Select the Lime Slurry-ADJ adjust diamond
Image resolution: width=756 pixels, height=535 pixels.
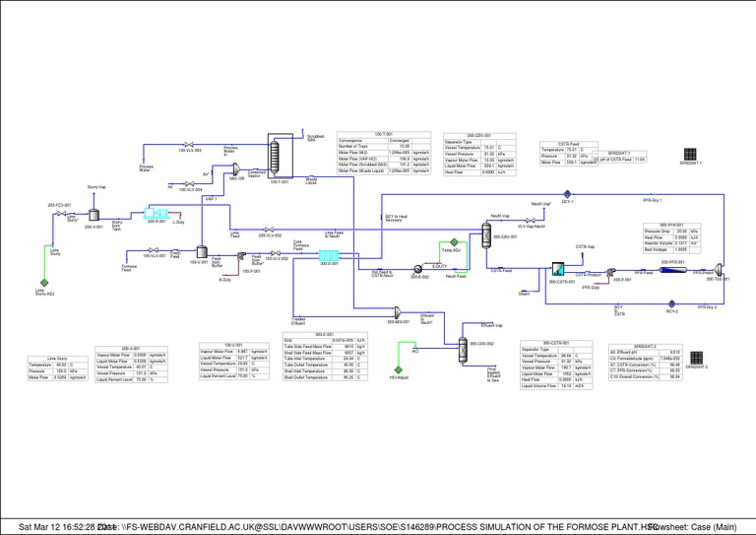[44, 283]
